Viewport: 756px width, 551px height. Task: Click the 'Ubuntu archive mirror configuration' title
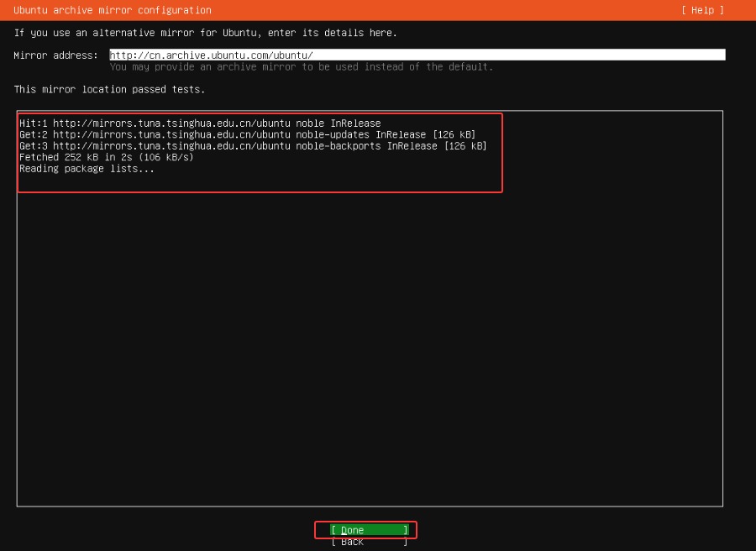pos(113,10)
